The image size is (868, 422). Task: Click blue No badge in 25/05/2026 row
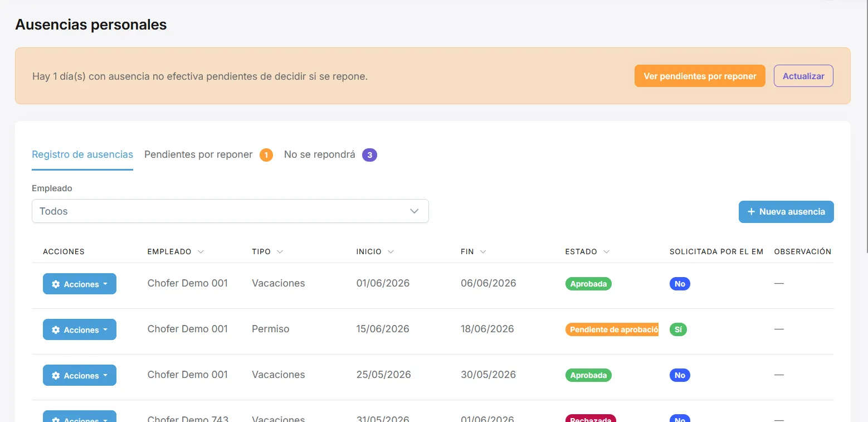(680, 375)
